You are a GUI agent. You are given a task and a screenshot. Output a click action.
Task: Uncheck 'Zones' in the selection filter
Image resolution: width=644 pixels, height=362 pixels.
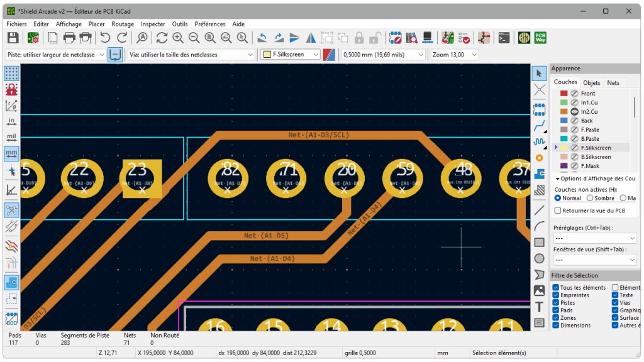pyautogui.click(x=555, y=317)
